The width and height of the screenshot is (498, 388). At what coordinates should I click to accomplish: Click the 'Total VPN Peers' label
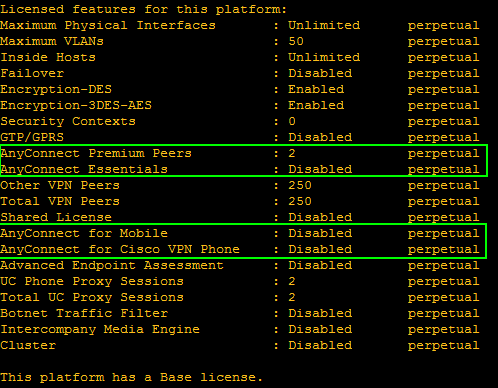60,201
